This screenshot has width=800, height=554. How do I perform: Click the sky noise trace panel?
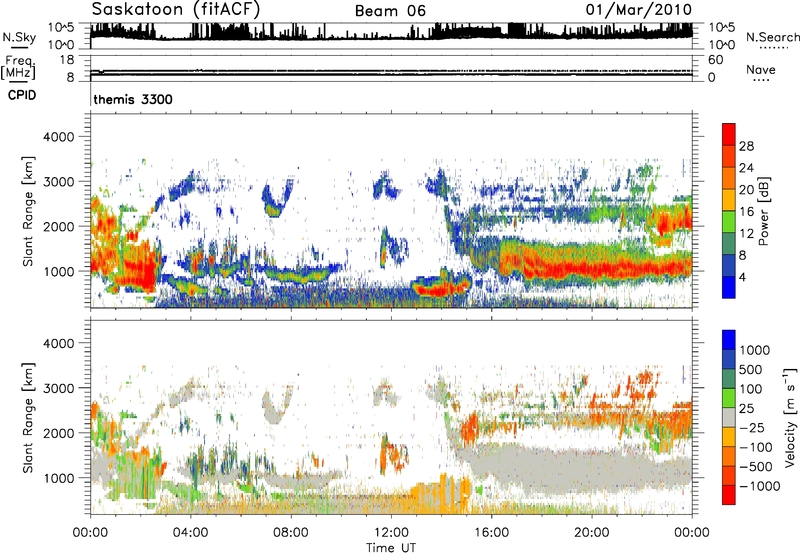coord(391,36)
